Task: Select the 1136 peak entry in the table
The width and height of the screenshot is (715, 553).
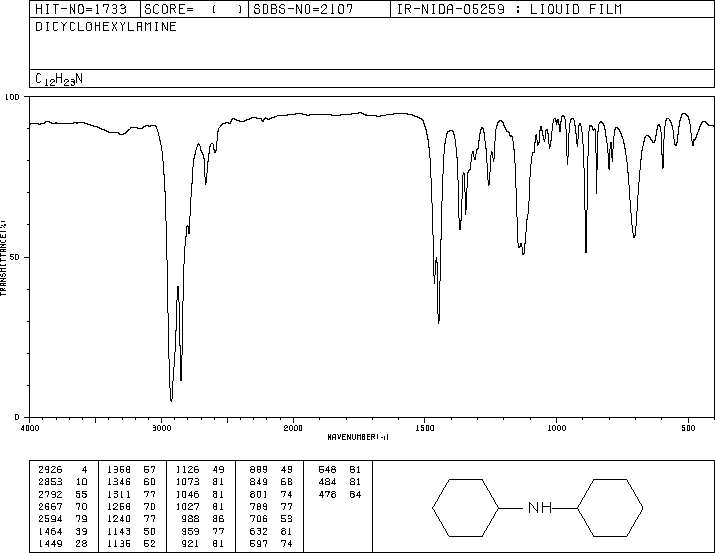Action: [131, 543]
